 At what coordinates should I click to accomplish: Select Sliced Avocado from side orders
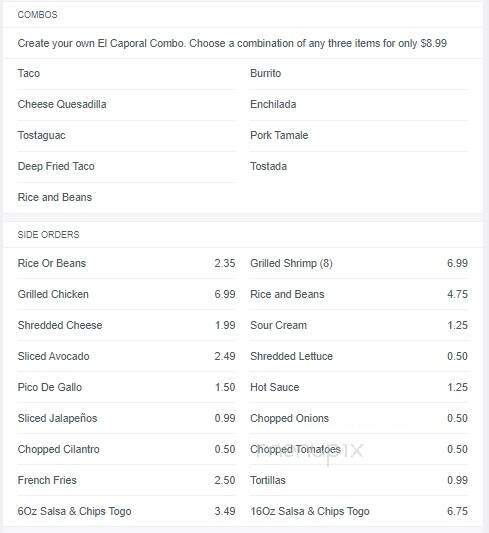[126, 356]
